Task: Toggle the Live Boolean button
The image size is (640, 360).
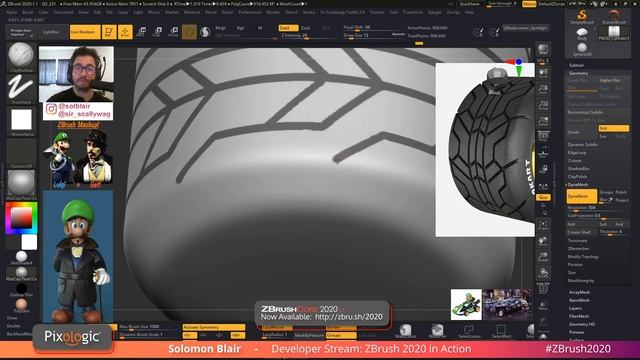Action: 85,32
